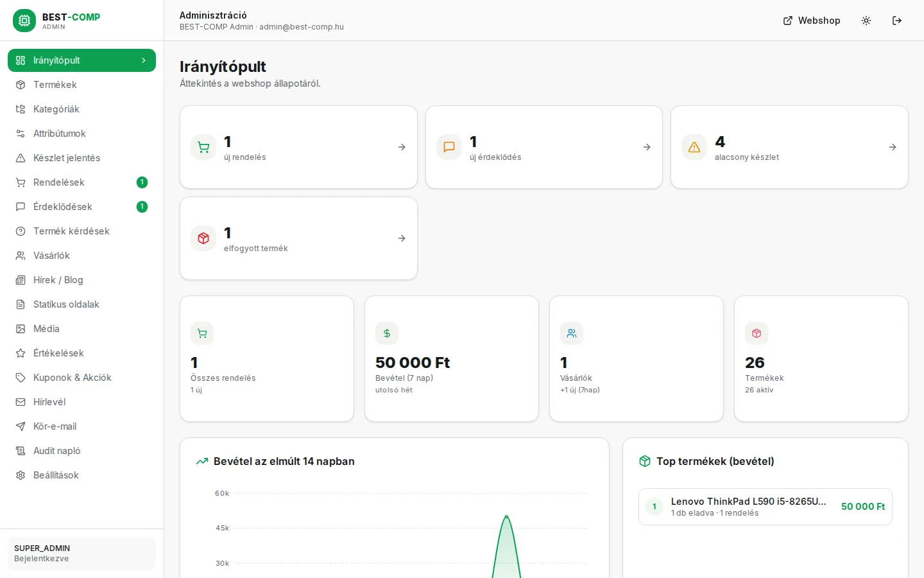The height and width of the screenshot is (578, 924).
Task: Click the Készlet jelentés warning triangle icon
Action: (21, 158)
